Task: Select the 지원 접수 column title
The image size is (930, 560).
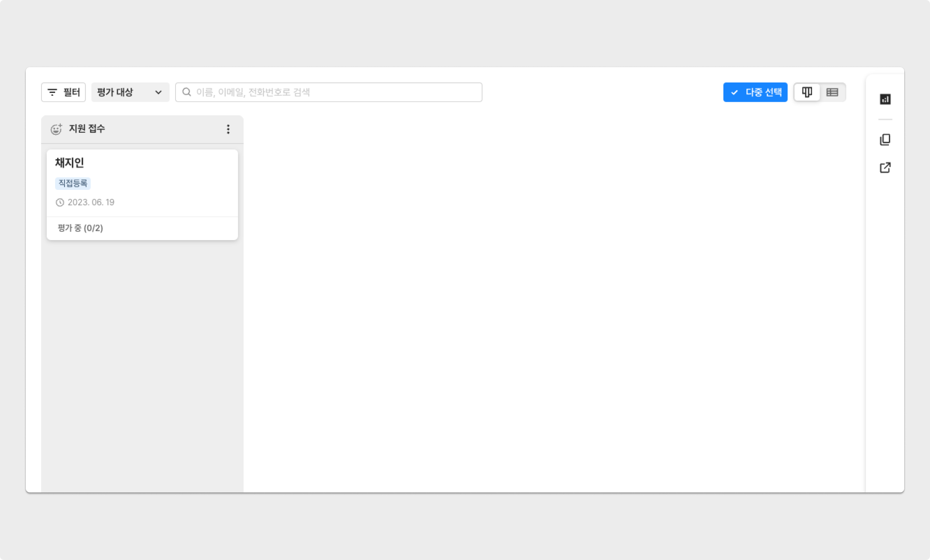Action: pos(87,129)
